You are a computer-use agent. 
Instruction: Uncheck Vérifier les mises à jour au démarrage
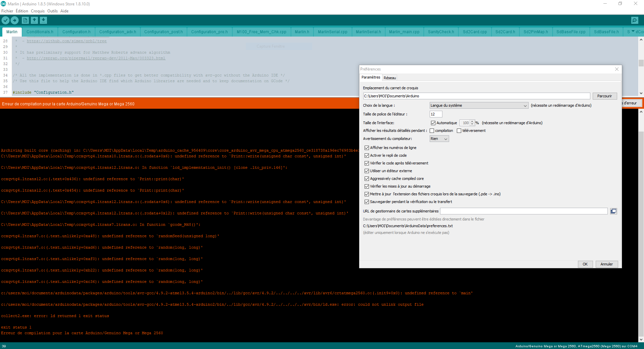(367, 187)
